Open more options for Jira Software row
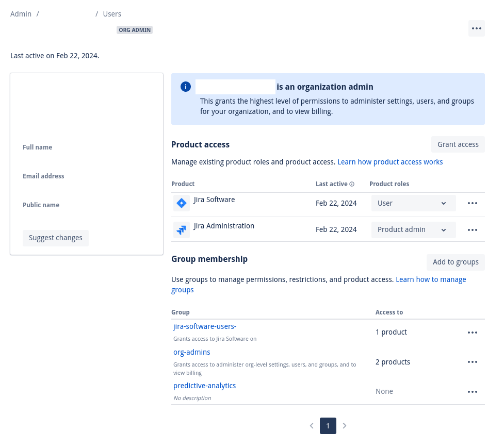The width and height of the screenshot is (504, 448). coord(472,203)
